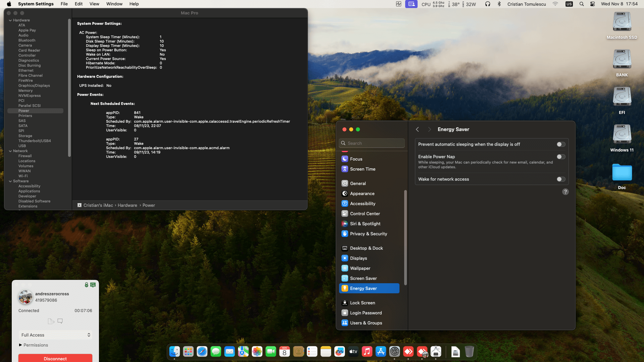Open the File menu

point(64,4)
